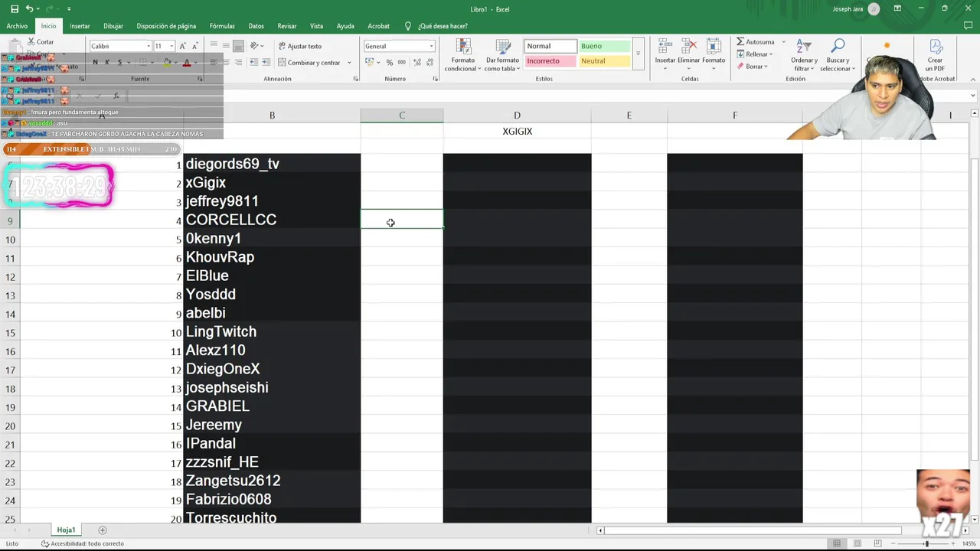Switch to the Disposición de página tab
Screen dimensions: 980x551
pos(166,26)
